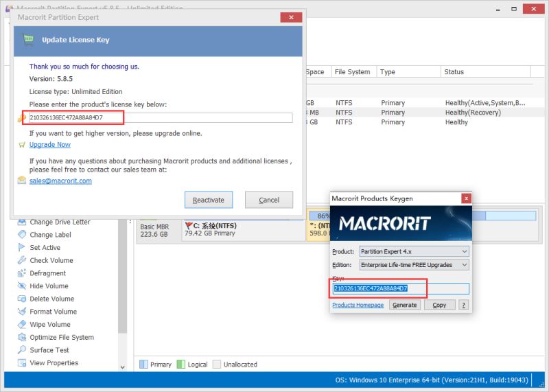Choose Wipe Volume in sidebar

(x=50, y=325)
